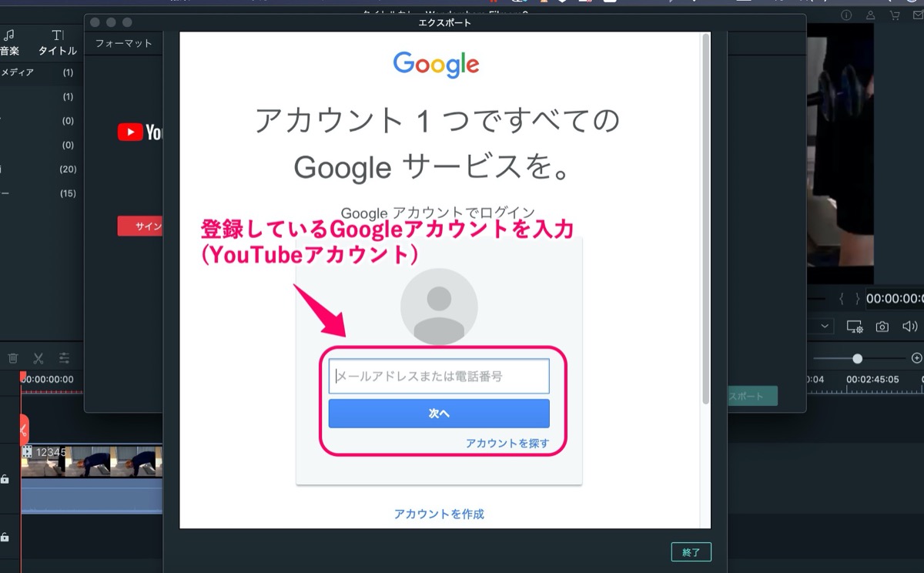Open the preview display settings icon
This screenshot has width=924, height=573.
[x=855, y=327]
